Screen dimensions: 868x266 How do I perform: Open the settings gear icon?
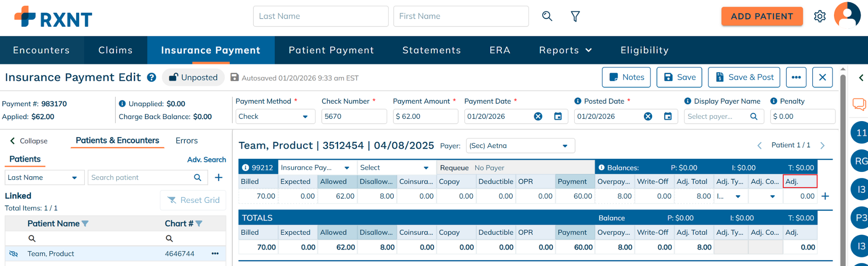820,17
